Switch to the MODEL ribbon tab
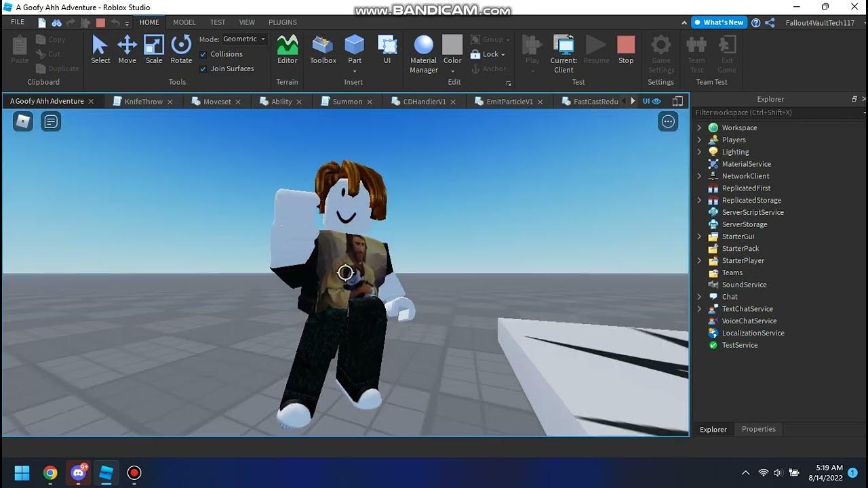 coord(184,22)
